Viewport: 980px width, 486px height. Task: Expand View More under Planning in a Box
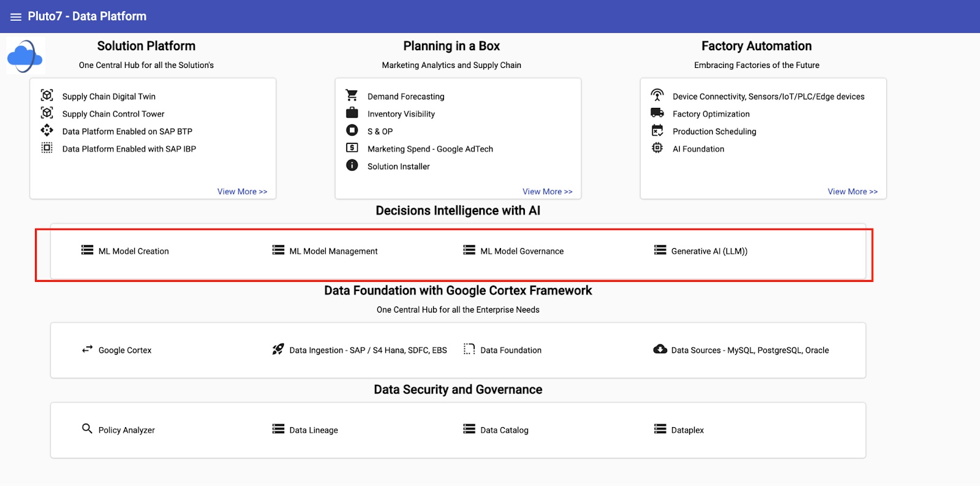pyautogui.click(x=547, y=192)
